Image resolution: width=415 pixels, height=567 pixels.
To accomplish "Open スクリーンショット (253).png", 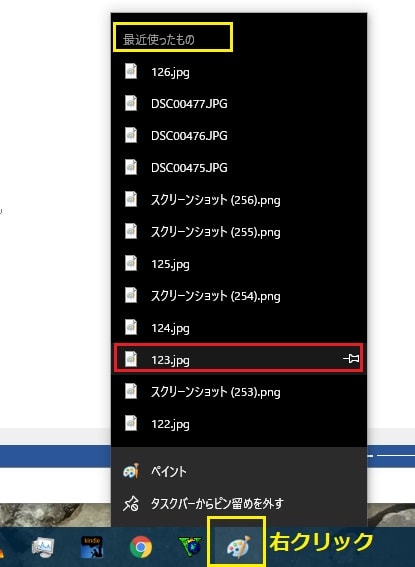I will [239, 391].
